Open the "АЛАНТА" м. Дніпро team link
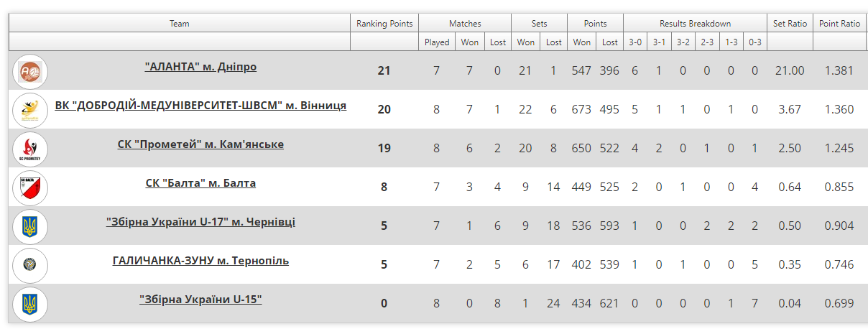Screen dimensions: 868x329 pos(200,67)
